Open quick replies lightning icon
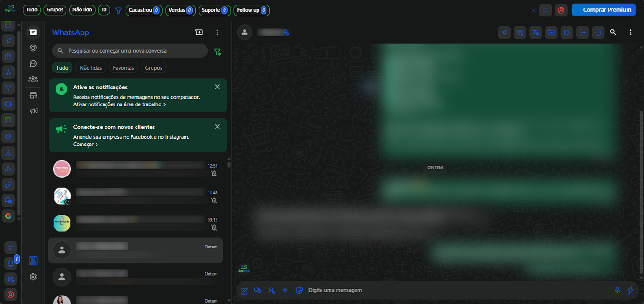 [631, 290]
